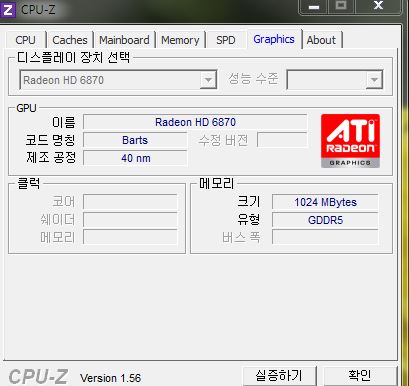Viewport: 409px width, 386px height.
Task: Click the 이름 label
Action: pyautogui.click(x=64, y=122)
